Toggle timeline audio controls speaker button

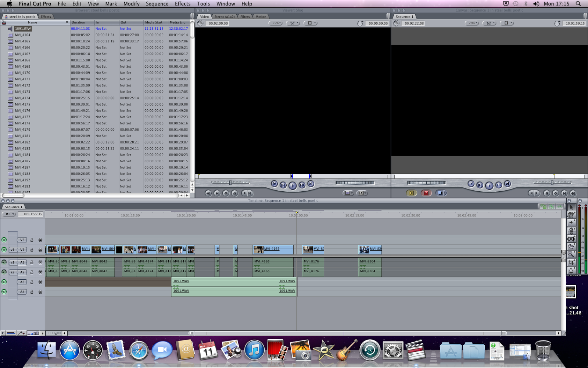(x=3, y=333)
